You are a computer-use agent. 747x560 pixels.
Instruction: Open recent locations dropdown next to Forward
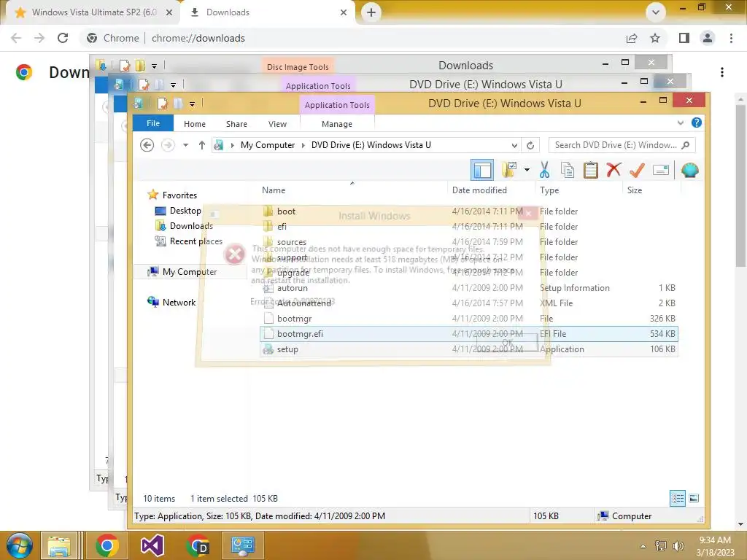click(x=186, y=145)
